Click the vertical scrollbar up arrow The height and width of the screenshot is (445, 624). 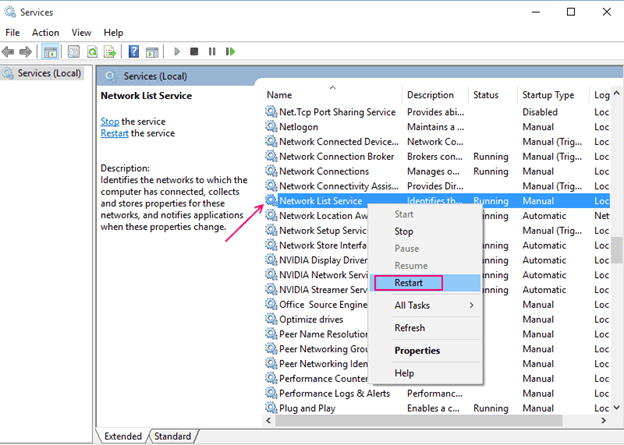tap(616, 93)
